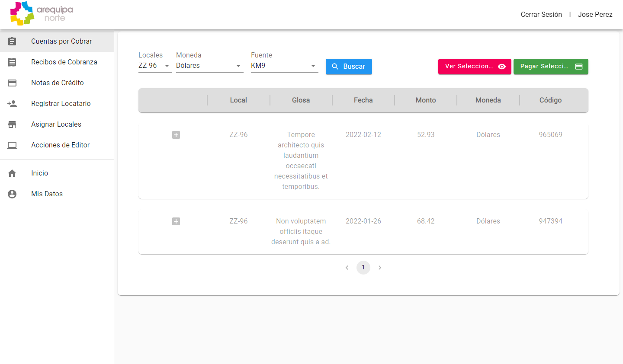This screenshot has height=364, width=623.
Task: Click the Inicio home icon
Action: (x=12, y=173)
